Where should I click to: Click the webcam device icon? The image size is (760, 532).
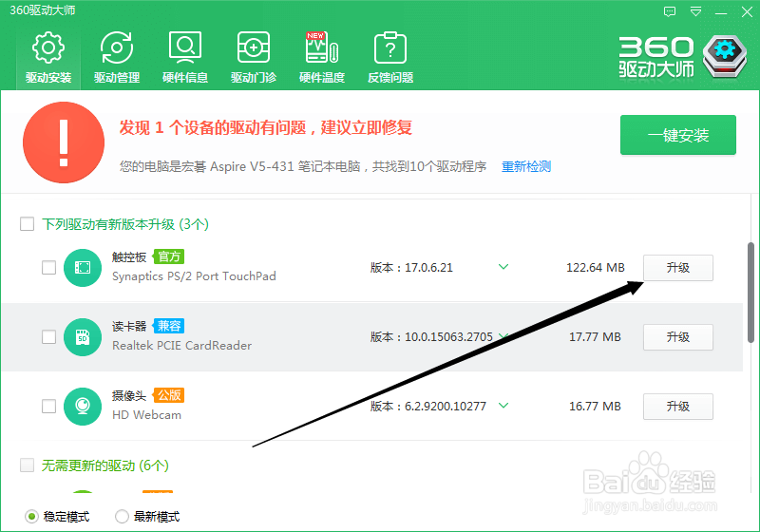click(83, 406)
